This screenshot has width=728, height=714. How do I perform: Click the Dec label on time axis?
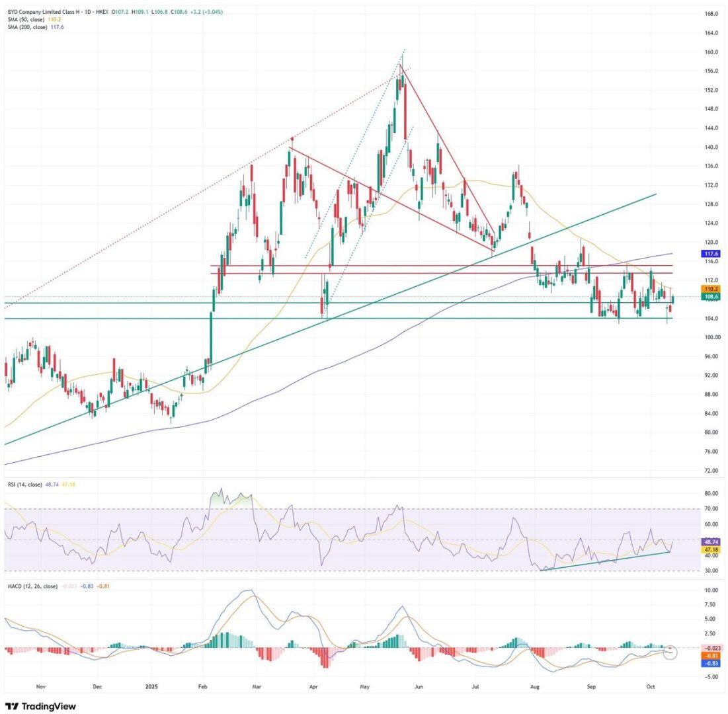pos(97,687)
